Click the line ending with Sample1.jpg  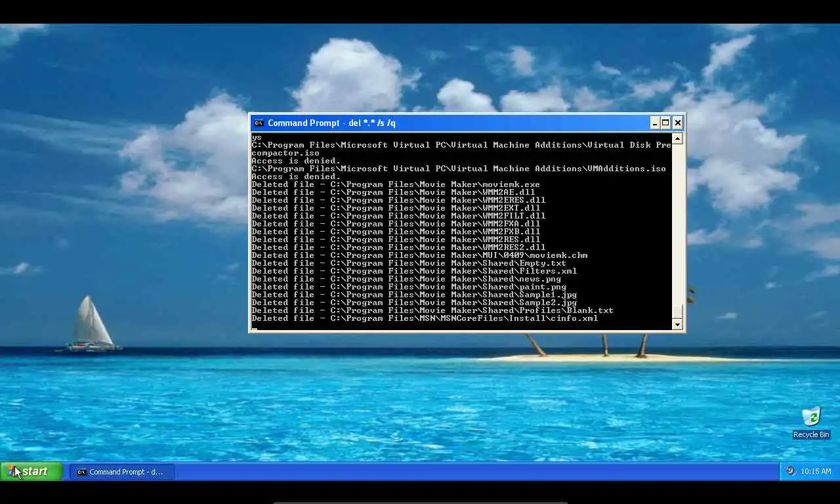point(414,295)
